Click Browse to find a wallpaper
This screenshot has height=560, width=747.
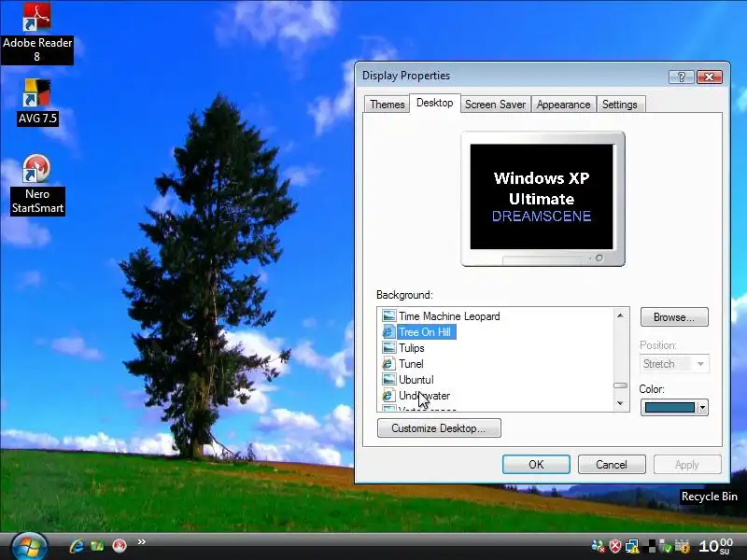click(674, 317)
